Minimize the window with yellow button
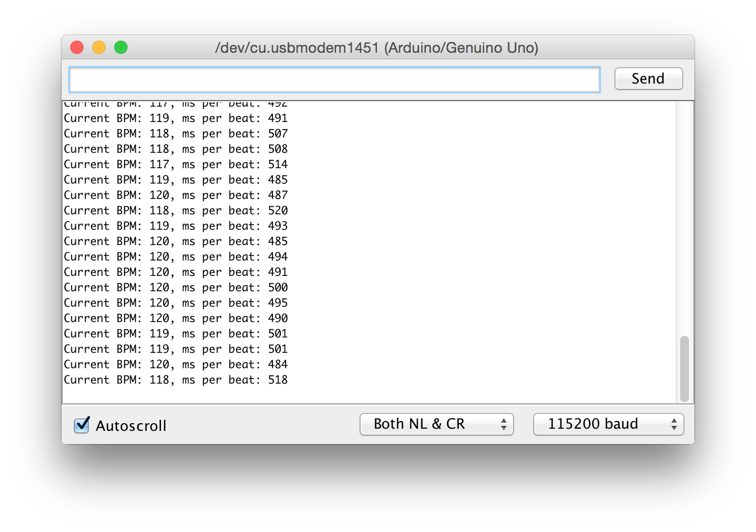756x532 pixels. pos(99,48)
